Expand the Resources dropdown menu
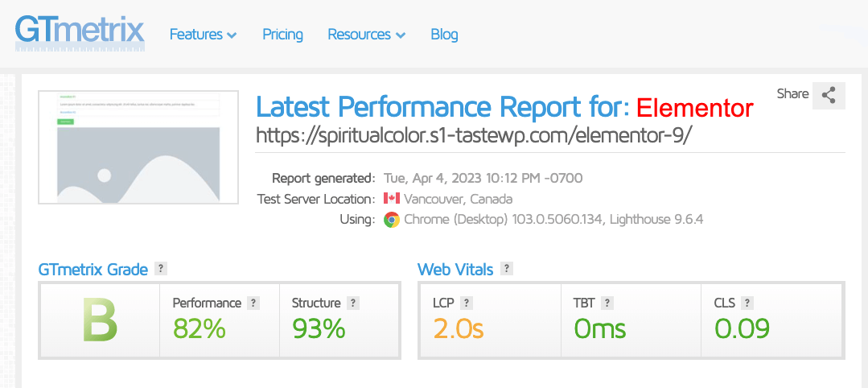868x388 pixels. point(366,35)
